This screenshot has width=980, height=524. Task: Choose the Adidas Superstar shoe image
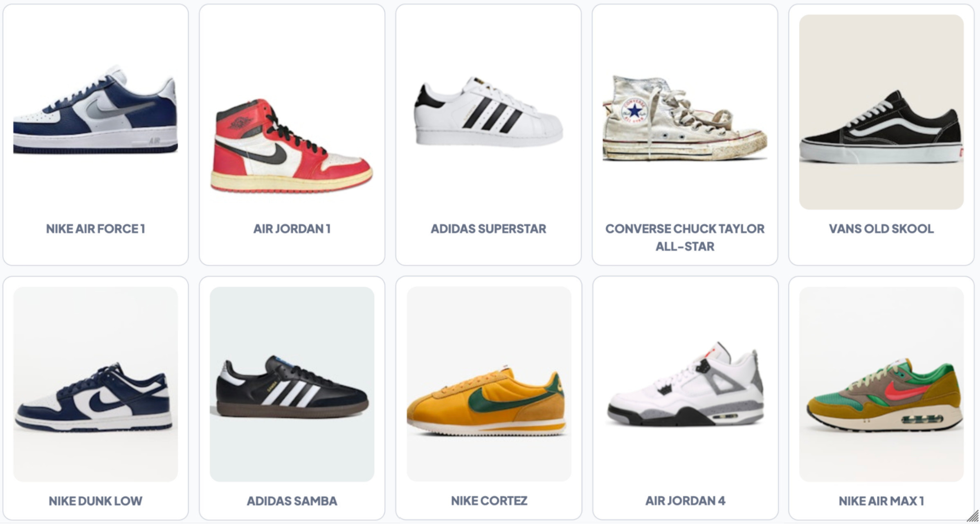[x=488, y=112]
